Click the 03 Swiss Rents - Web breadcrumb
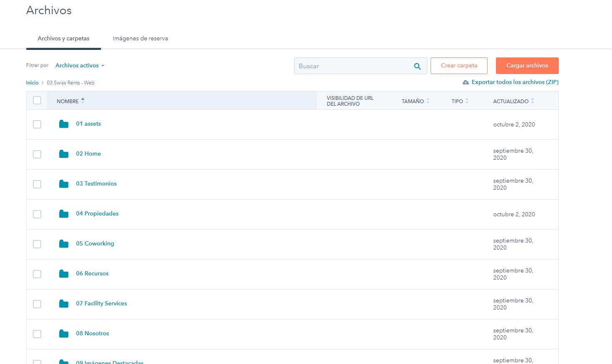Image resolution: width=612 pixels, height=364 pixels. (x=71, y=83)
